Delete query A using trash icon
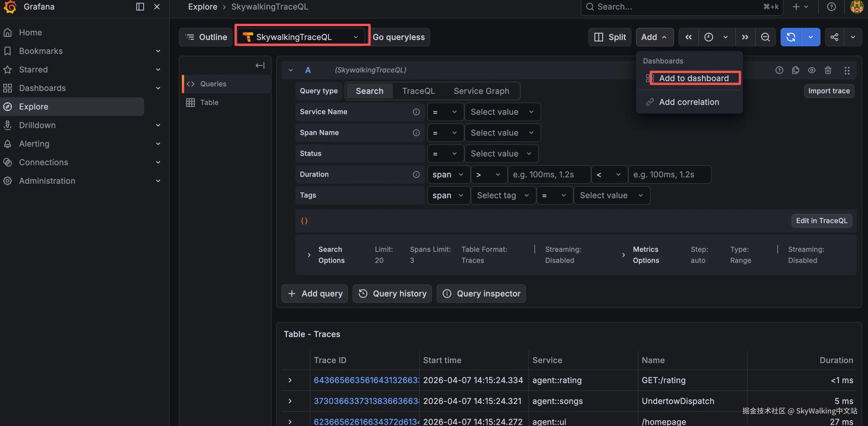 828,70
